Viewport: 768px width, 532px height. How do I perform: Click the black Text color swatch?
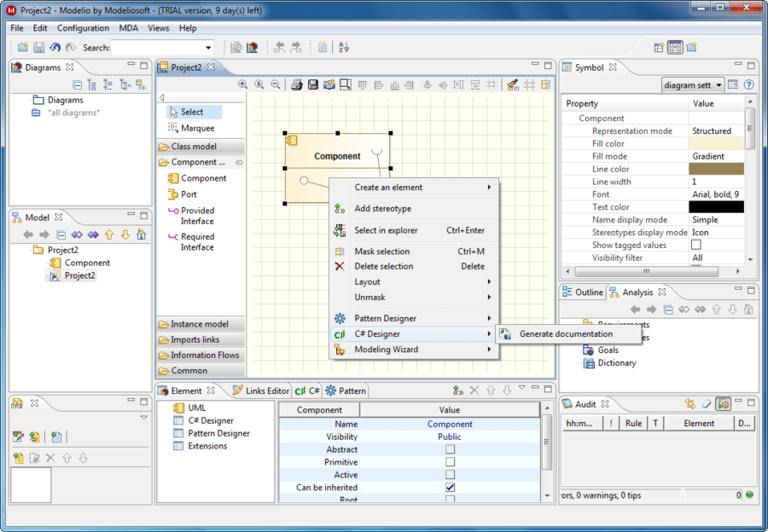pos(716,207)
